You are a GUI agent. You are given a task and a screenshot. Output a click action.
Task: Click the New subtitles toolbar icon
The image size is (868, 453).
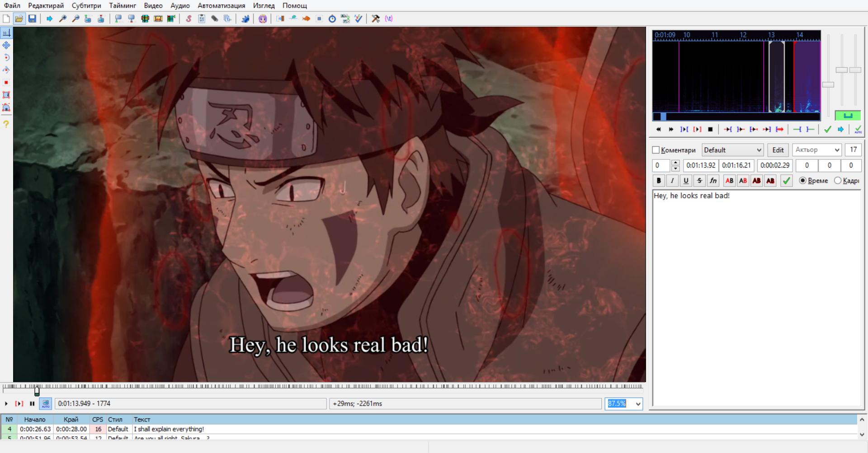coord(6,19)
